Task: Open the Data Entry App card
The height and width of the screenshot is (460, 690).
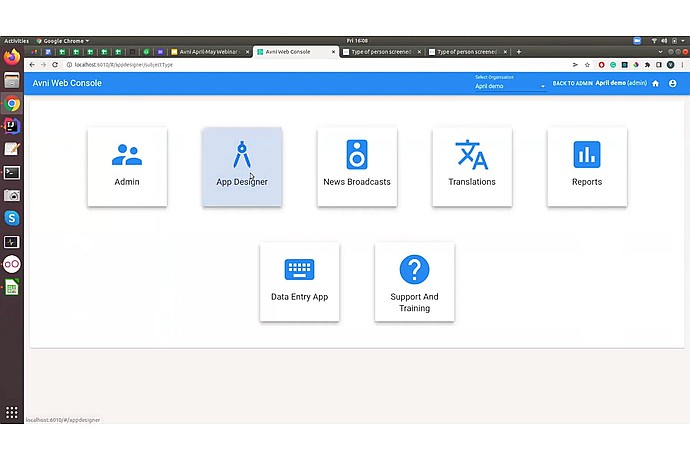Action: (300, 282)
